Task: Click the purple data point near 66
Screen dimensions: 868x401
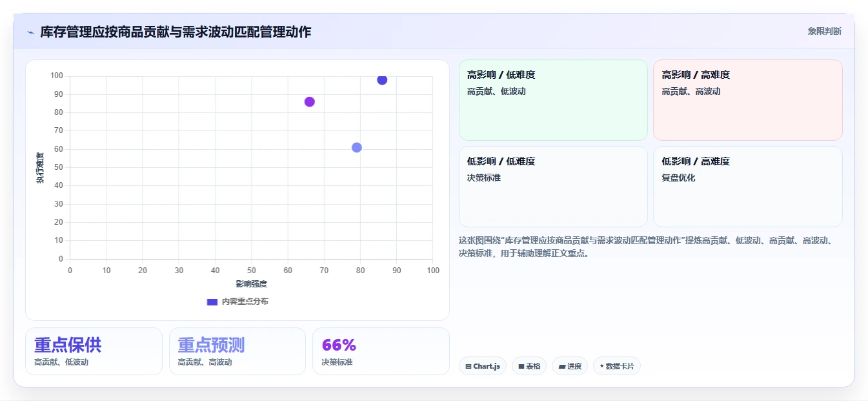Action: pyautogui.click(x=310, y=102)
